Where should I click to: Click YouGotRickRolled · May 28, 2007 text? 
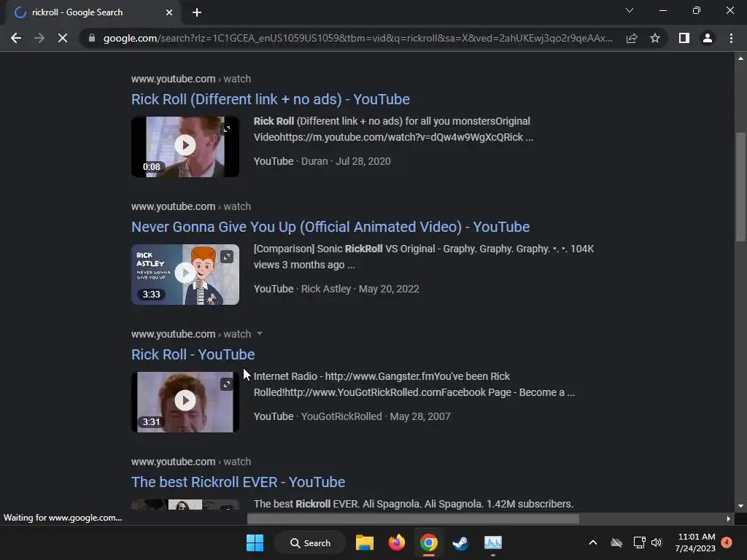376,416
